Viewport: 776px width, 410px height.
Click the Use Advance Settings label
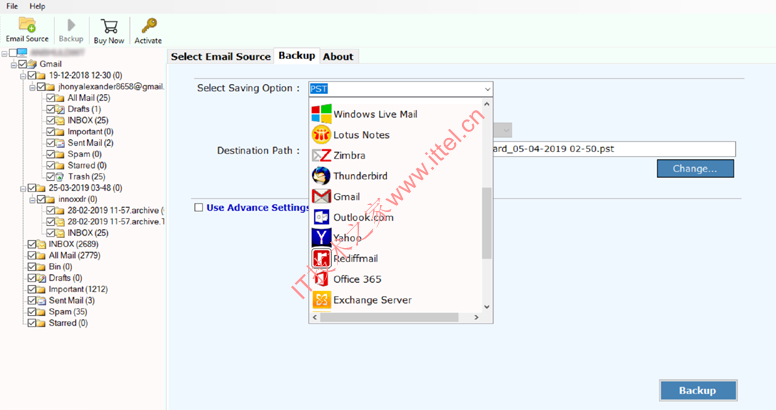point(257,207)
